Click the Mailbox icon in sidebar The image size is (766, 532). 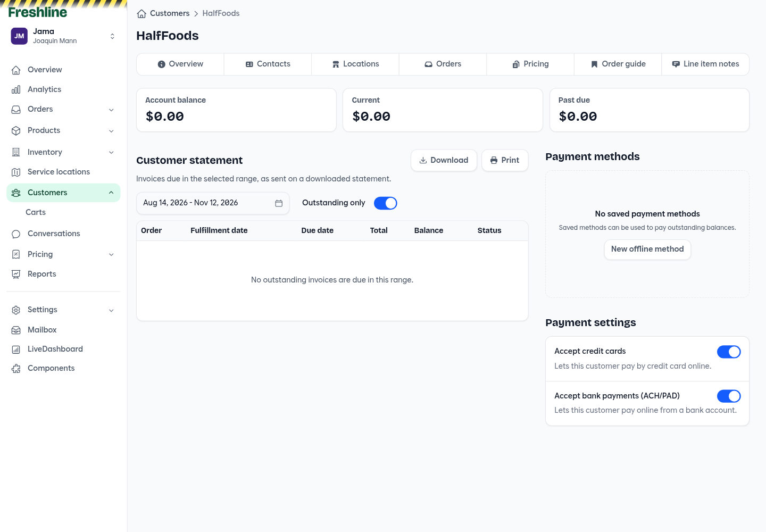click(16, 330)
